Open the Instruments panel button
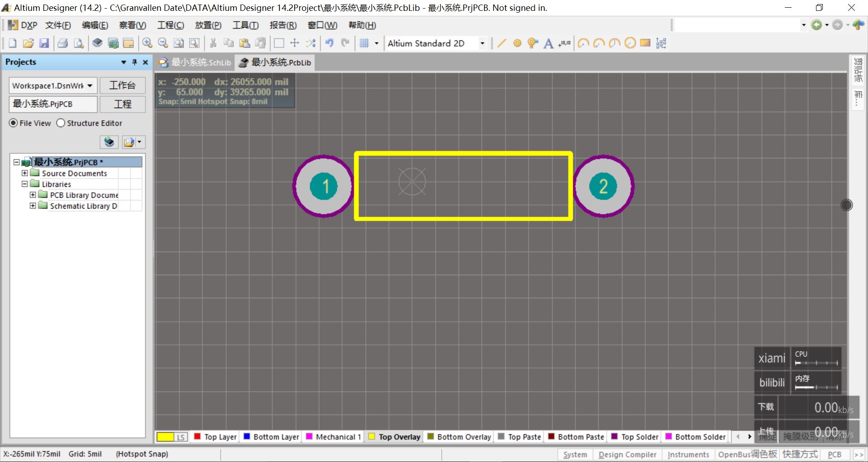Image resolution: width=868 pixels, height=462 pixels. (688, 454)
